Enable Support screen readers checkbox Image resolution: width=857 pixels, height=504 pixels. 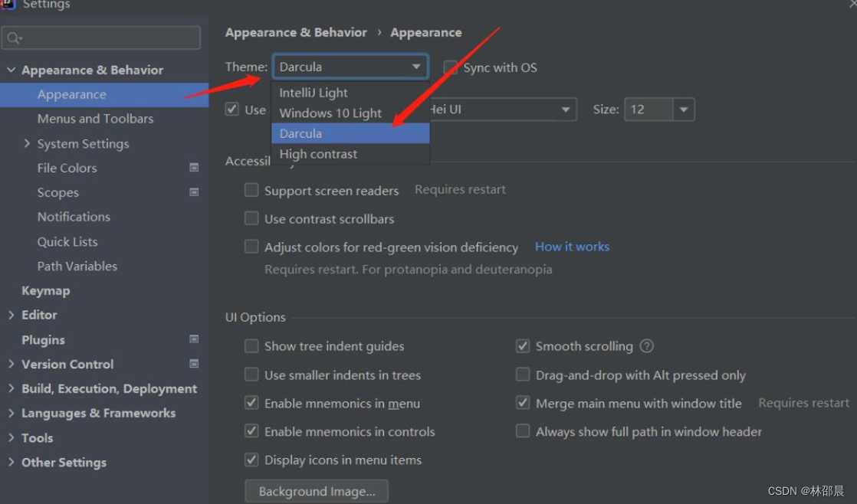pos(251,190)
